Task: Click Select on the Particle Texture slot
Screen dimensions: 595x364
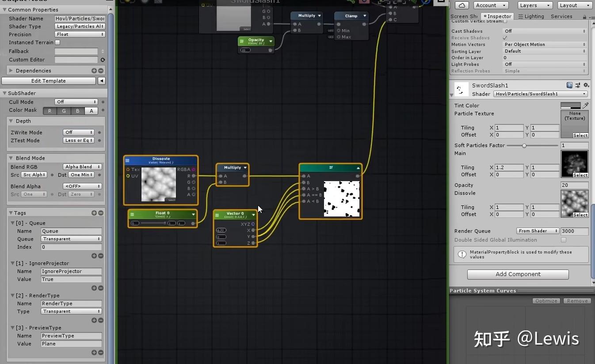Action: [x=580, y=136]
